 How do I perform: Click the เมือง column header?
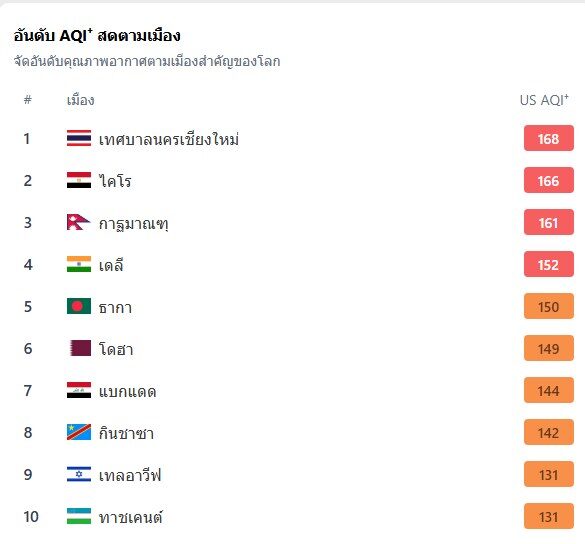pos(81,100)
